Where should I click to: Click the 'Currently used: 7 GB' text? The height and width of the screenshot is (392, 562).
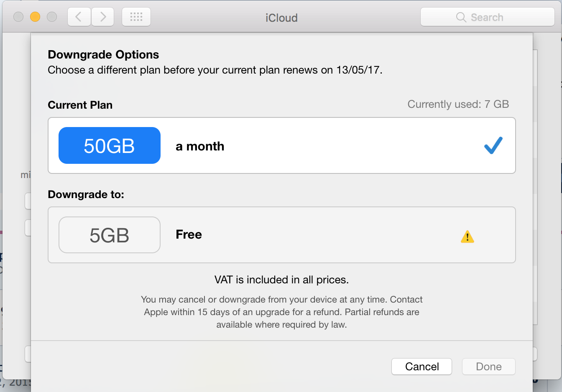458,104
